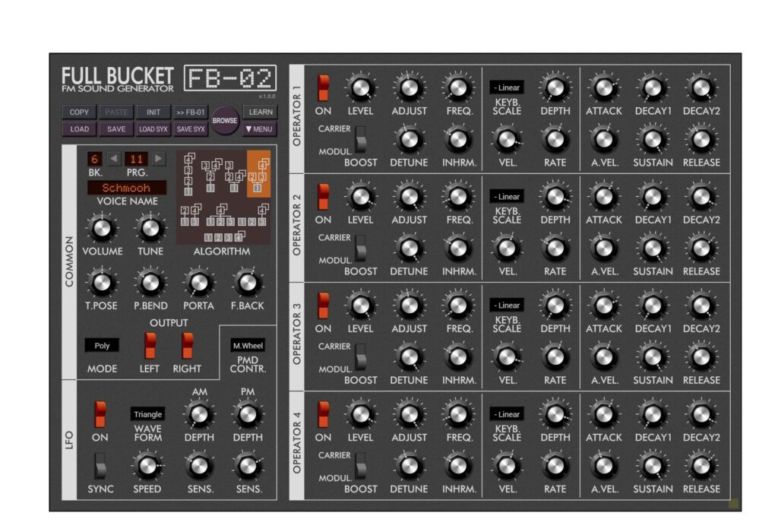This screenshot has width=778, height=532.
Task: Select the four-operator vertical stack algorithm
Action: 188,172
